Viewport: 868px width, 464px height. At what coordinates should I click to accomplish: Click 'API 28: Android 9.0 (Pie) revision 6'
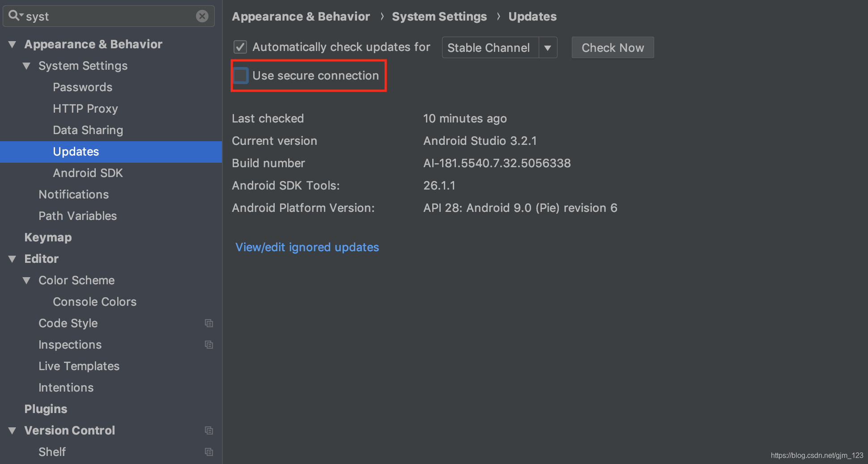tap(520, 208)
